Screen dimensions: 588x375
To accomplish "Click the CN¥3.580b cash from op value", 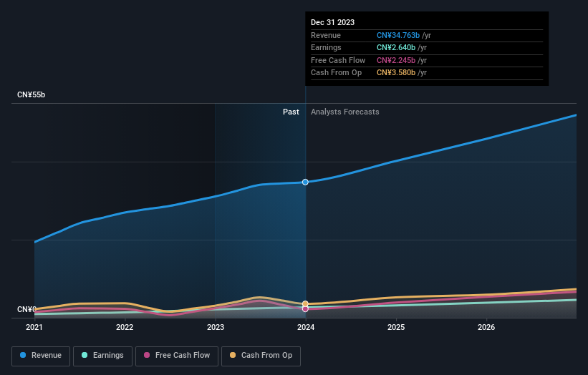I will tap(395, 73).
